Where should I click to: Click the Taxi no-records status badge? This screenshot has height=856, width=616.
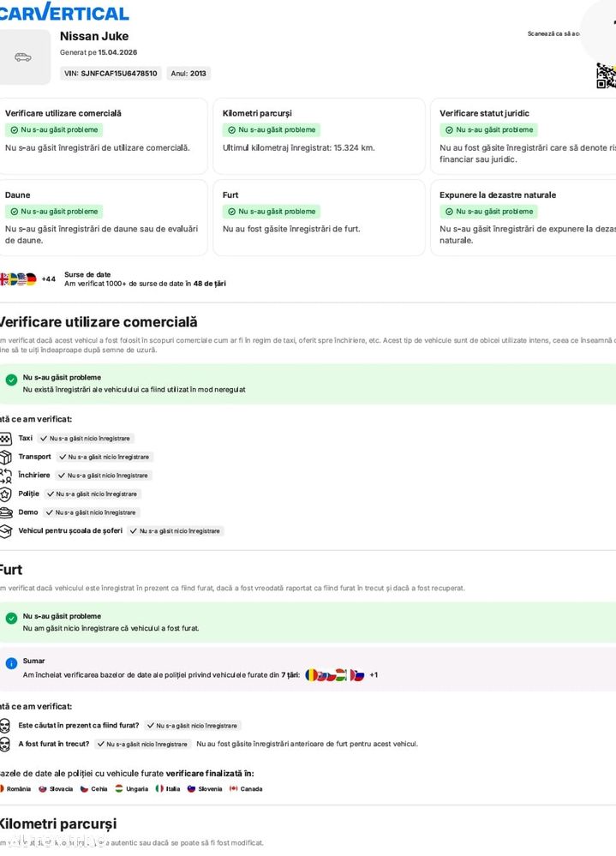pos(86,439)
